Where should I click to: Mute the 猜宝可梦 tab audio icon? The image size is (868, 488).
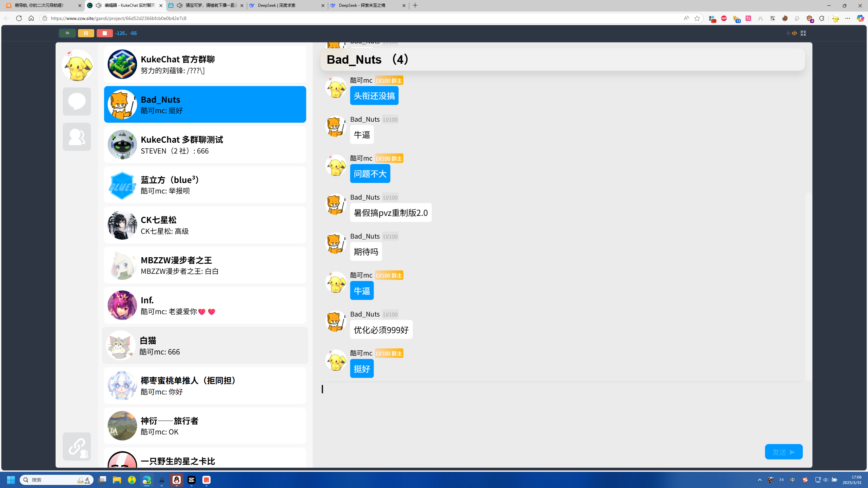point(180,5)
